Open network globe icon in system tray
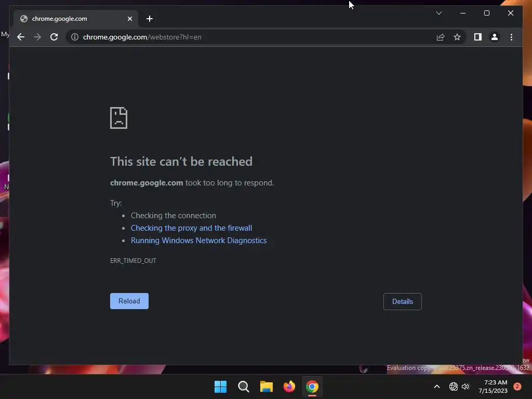The image size is (532, 399). (x=453, y=387)
